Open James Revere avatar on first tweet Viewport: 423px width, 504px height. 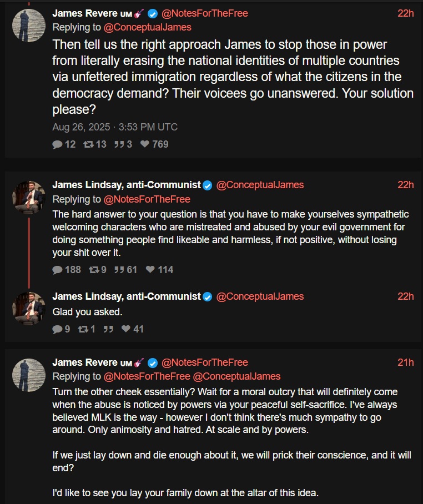29,26
